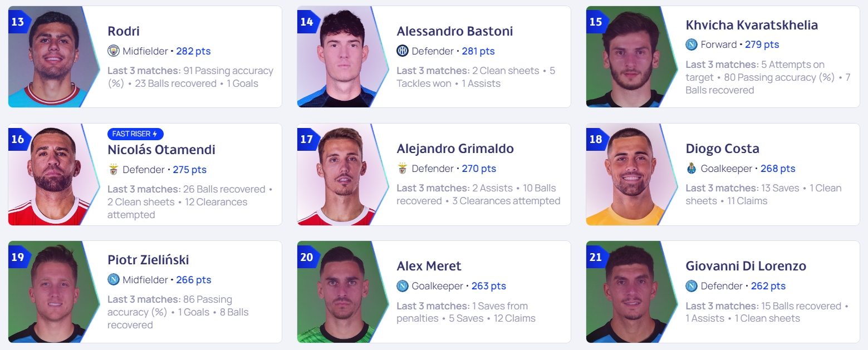Open Rodri's player name link
This screenshot has height=350, width=868.
tap(124, 31)
